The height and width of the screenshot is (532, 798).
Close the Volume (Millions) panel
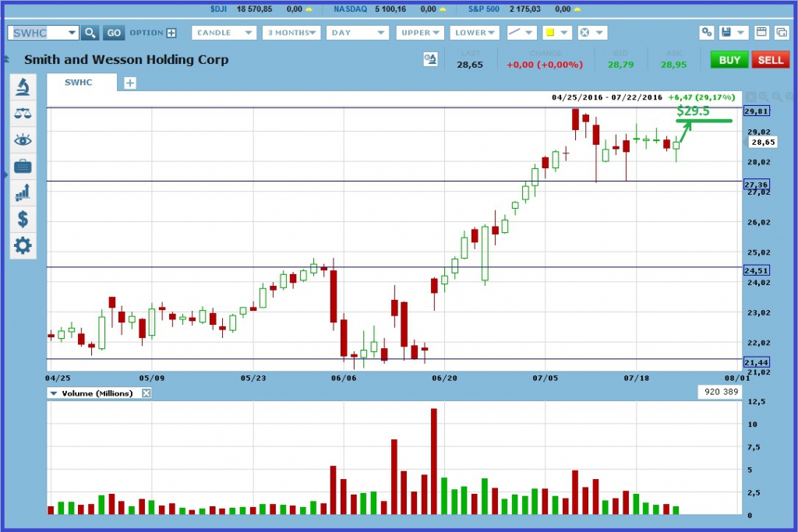pos(146,393)
